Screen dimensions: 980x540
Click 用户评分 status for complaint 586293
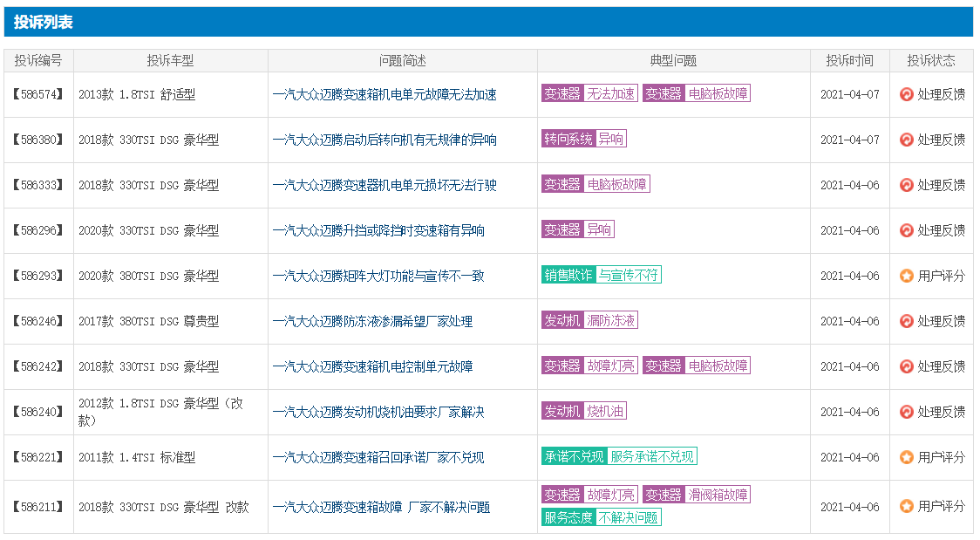[x=942, y=276]
